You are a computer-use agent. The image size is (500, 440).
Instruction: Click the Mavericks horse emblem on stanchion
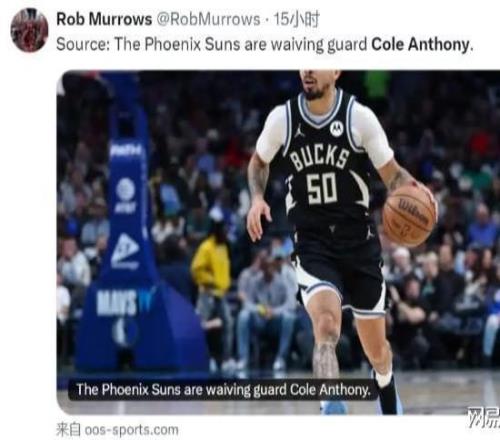pyautogui.click(x=125, y=331)
